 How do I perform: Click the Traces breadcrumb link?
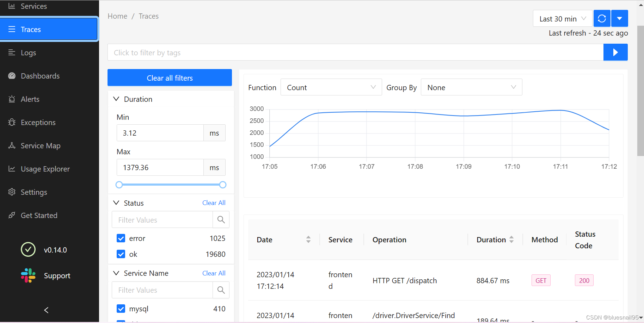coord(148,16)
